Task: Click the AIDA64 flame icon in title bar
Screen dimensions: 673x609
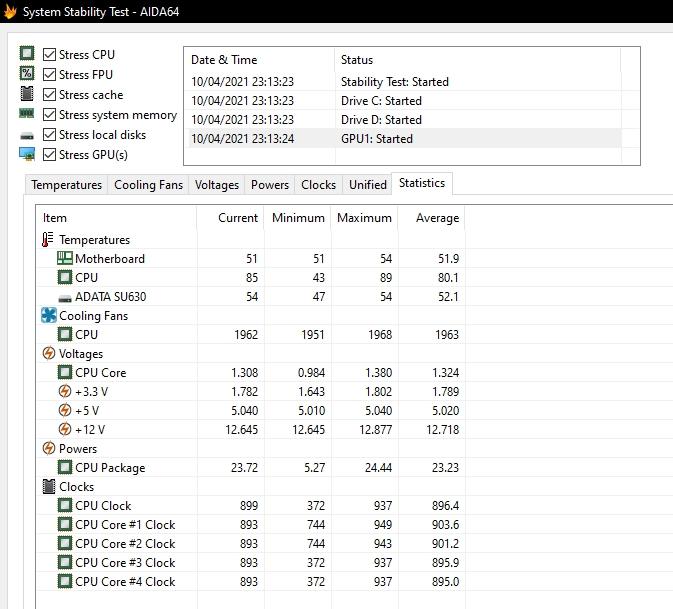Action: (10, 12)
